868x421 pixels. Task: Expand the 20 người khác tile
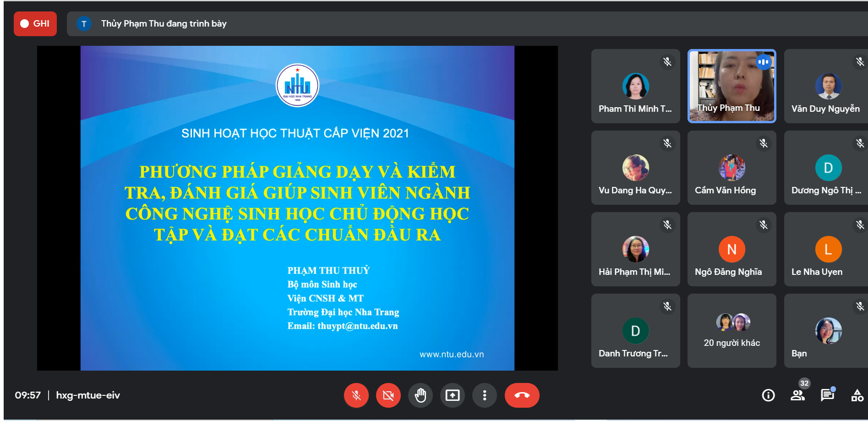[732, 331]
